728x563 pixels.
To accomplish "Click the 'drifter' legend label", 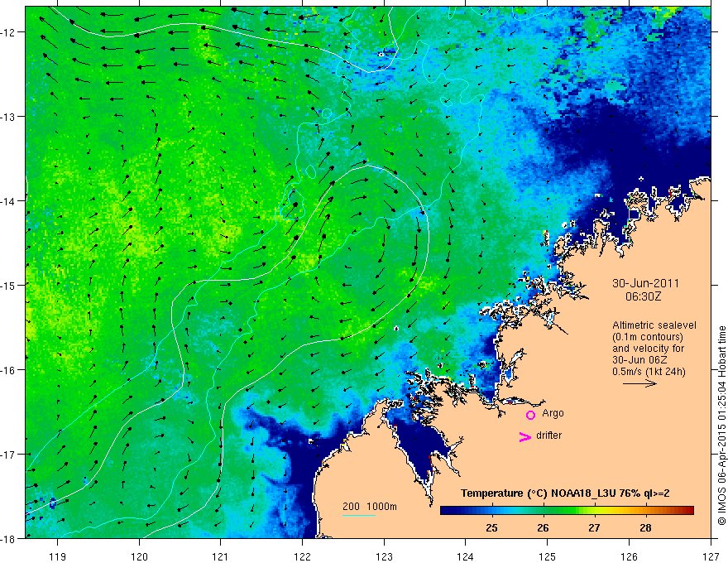I will point(548,435).
